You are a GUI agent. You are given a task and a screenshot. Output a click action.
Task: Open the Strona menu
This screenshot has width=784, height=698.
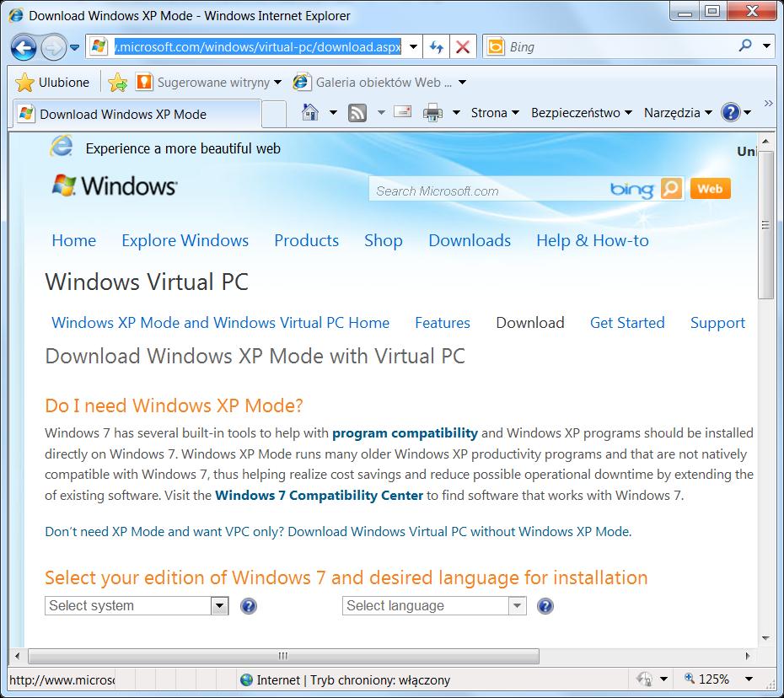point(495,113)
